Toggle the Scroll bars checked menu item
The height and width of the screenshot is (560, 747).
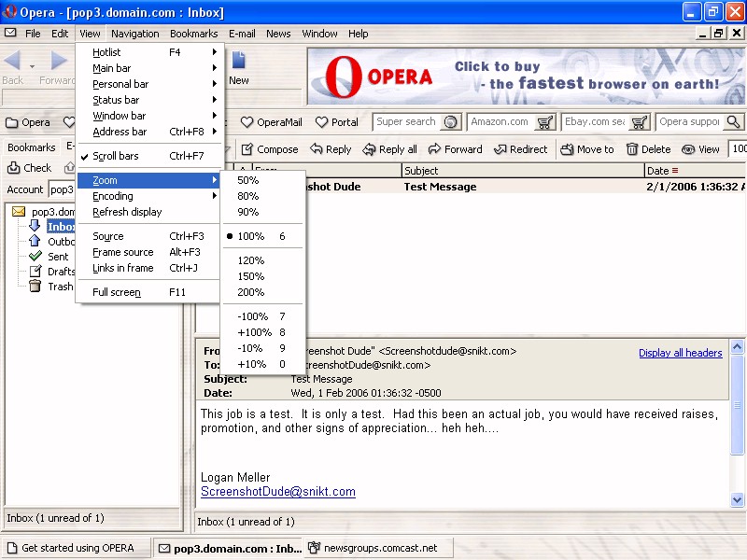point(148,156)
